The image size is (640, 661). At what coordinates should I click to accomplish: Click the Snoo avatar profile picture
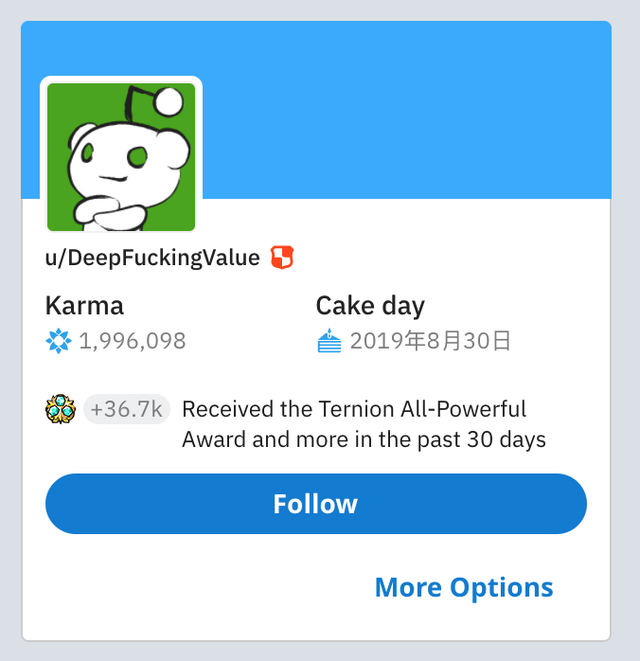click(x=121, y=158)
